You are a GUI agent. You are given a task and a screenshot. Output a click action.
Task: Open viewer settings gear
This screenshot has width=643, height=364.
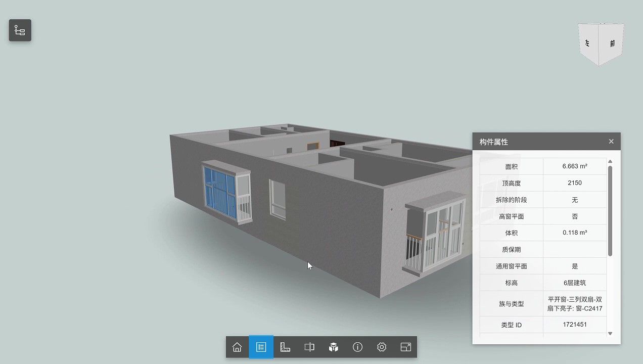[382, 347]
